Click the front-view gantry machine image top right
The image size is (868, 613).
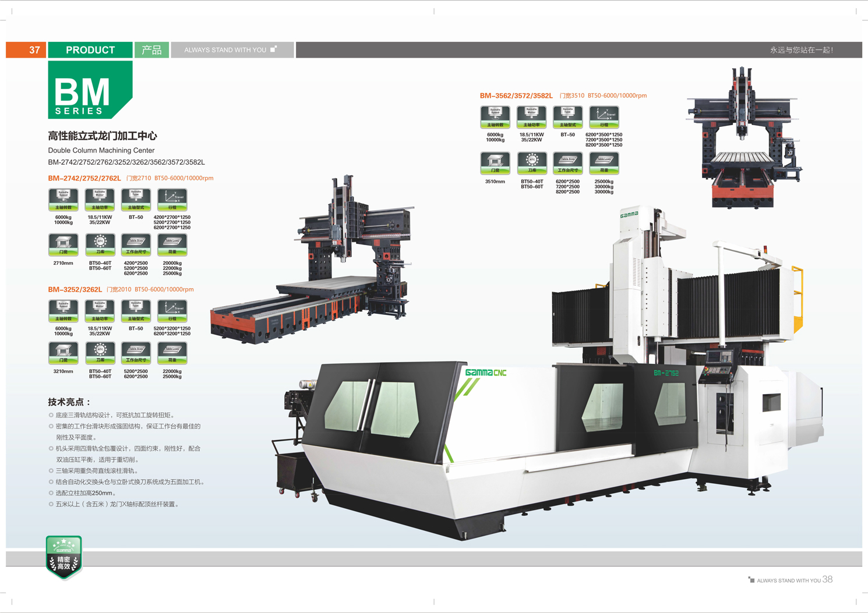point(744,137)
